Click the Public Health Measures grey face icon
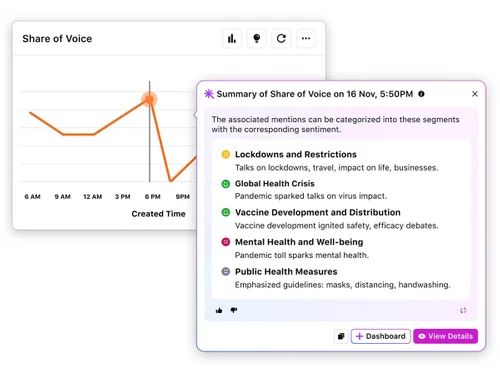This screenshot has width=500, height=375. (x=226, y=271)
